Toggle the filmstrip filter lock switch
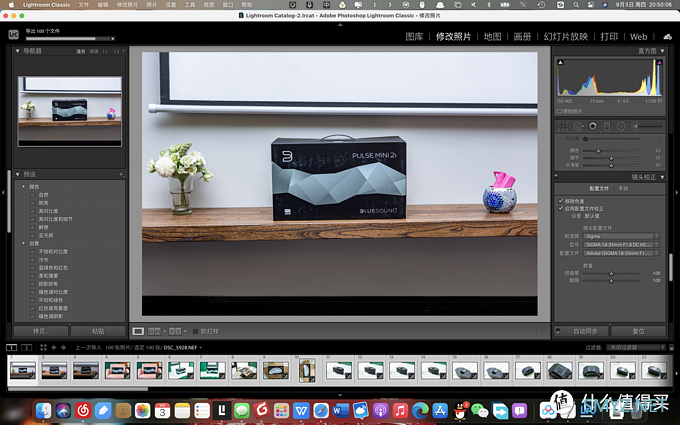Viewport: 680px width, 425px height. 671,347
